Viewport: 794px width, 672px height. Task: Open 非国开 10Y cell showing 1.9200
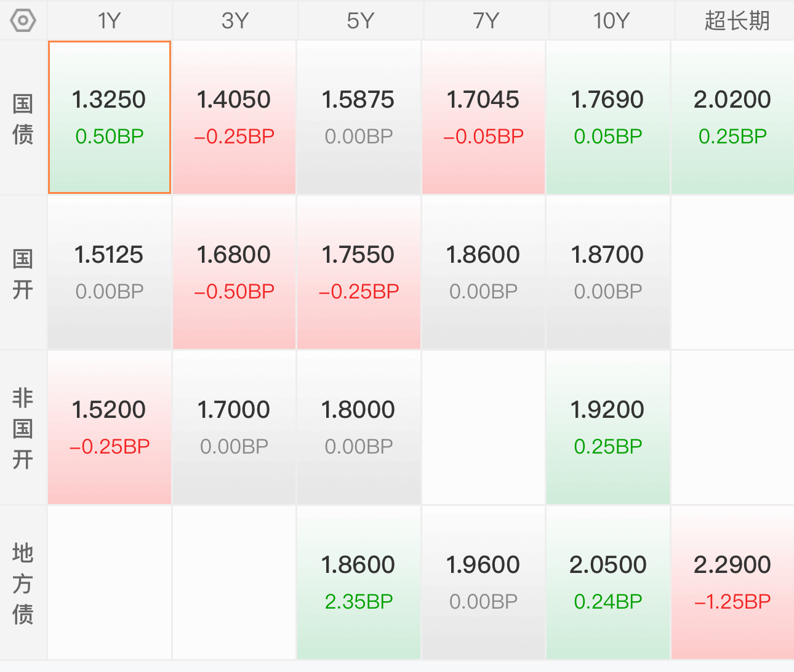608,428
